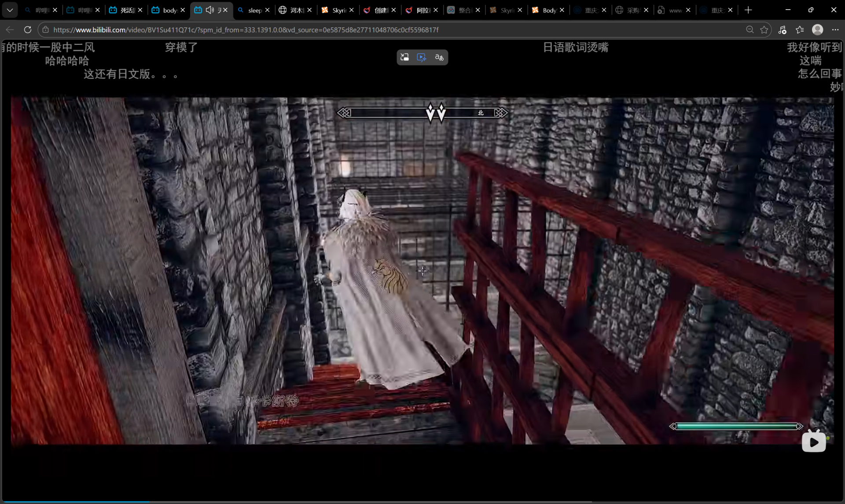
Task: Open the zoom indicator in address bar
Action: click(750, 29)
